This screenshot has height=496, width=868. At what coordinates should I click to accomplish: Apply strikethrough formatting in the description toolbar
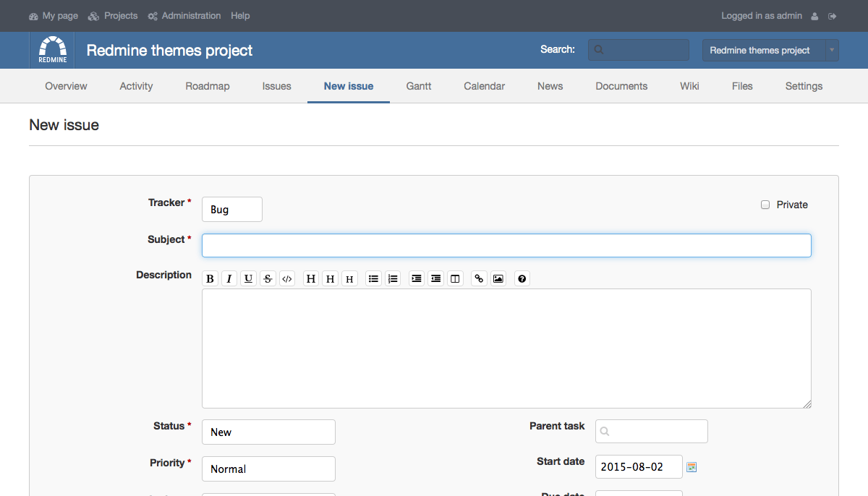tap(268, 278)
